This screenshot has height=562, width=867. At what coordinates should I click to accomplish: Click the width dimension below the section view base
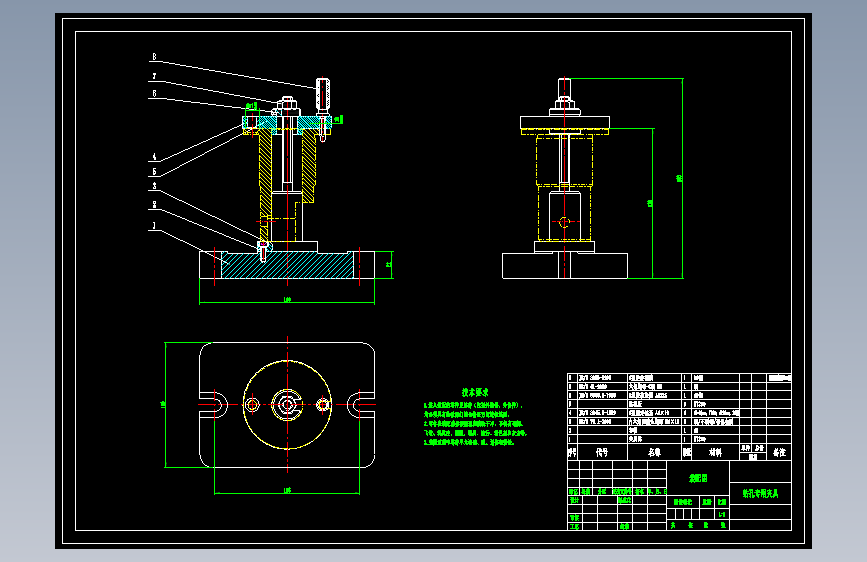coord(287,300)
